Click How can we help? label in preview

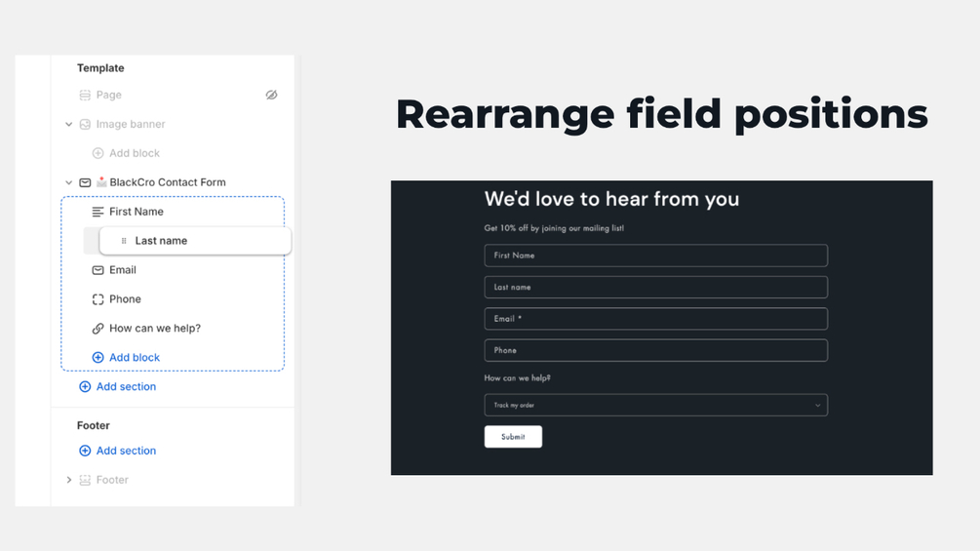coord(517,378)
